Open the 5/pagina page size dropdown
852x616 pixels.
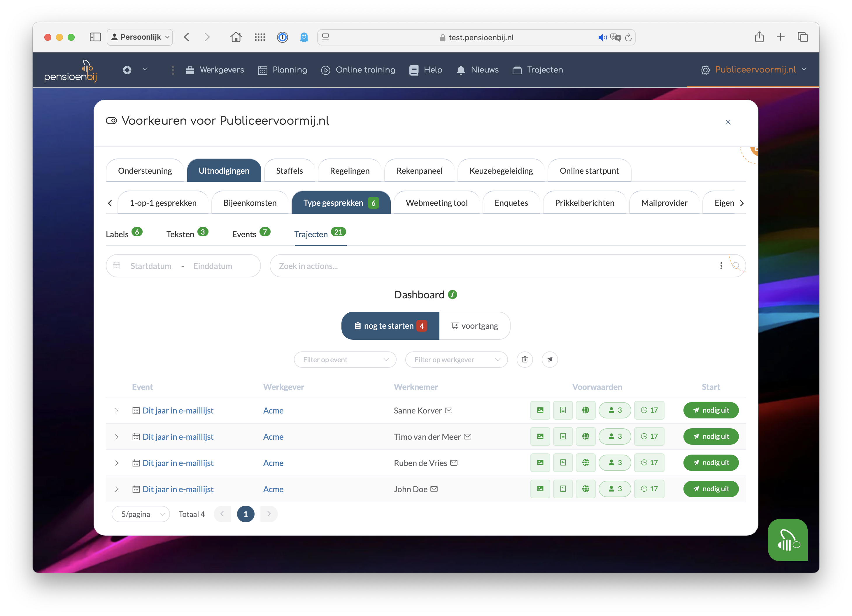[141, 514]
